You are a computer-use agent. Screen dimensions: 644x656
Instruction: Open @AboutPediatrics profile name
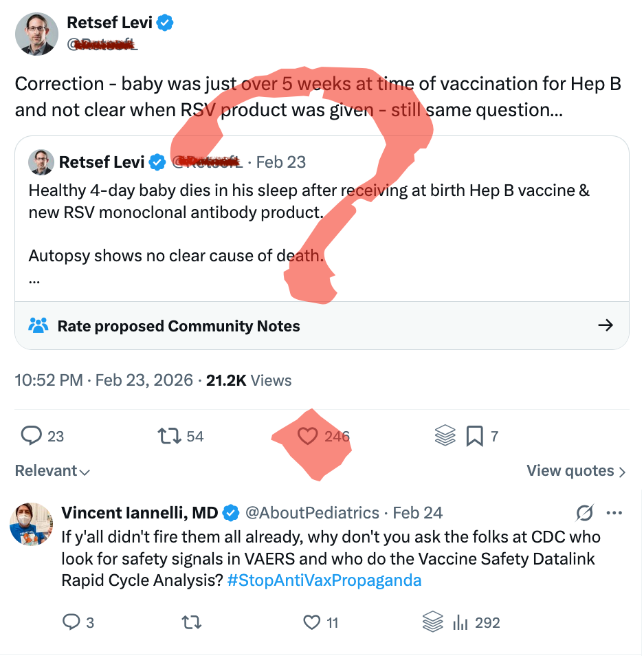tap(310, 512)
